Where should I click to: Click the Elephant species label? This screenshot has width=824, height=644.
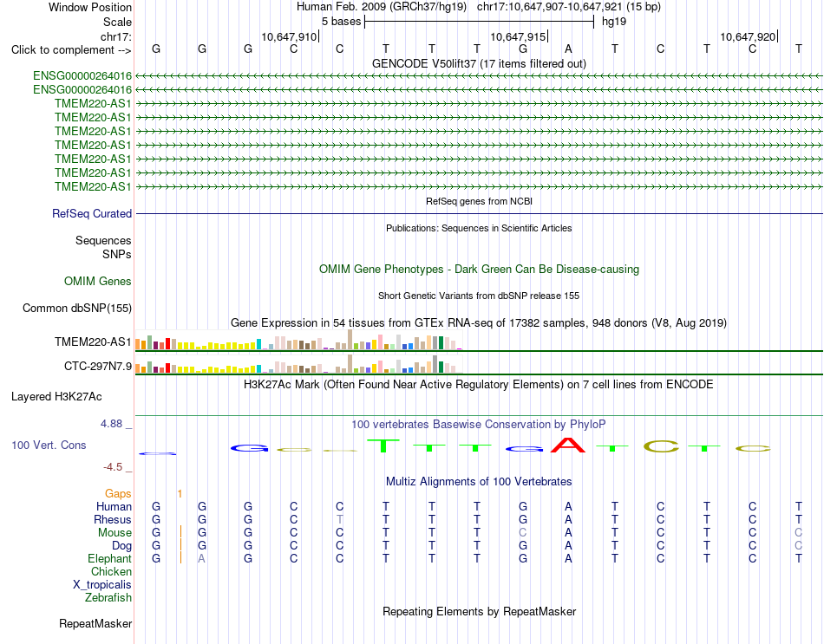click(x=109, y=558)
